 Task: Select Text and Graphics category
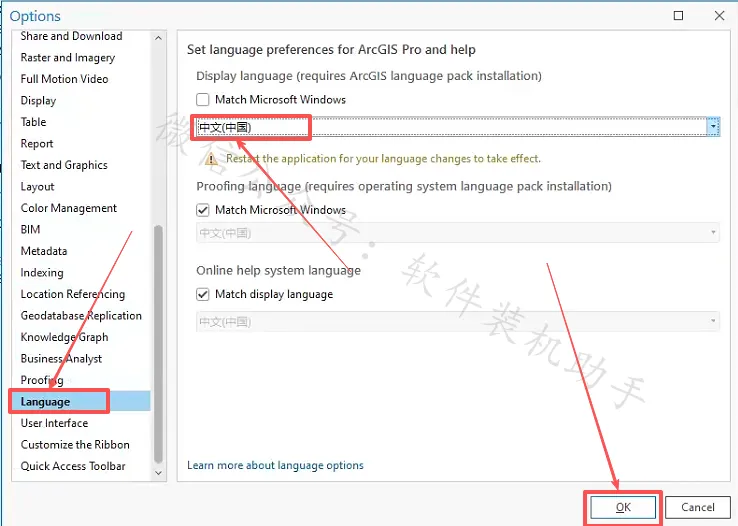pos(64,165)
